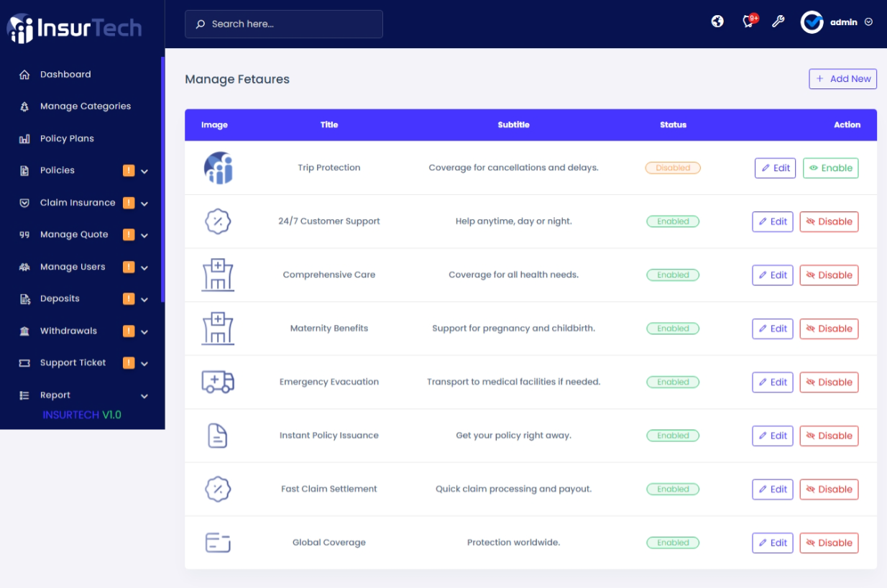
Task: Expand the Withdrawals submenu chevron
Action: (x=144, y=332)
